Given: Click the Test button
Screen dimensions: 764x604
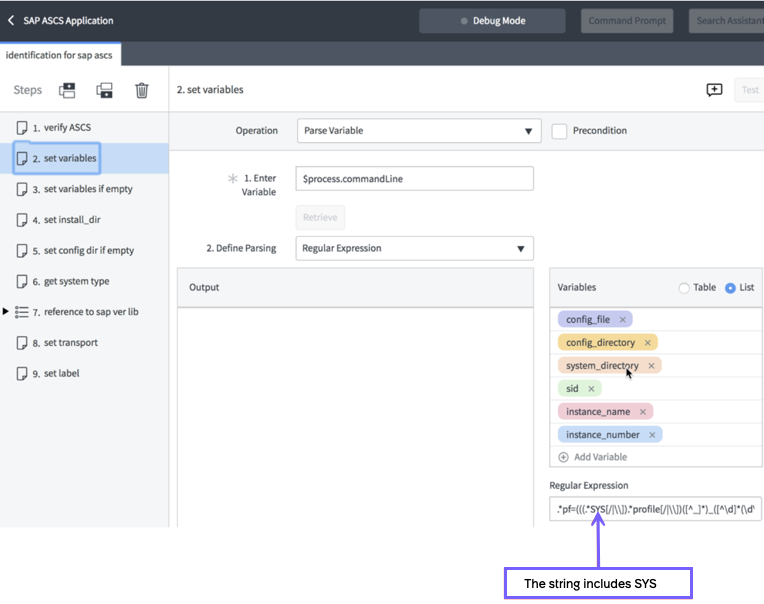Looking at the screenshot, I should pos(749,90).
